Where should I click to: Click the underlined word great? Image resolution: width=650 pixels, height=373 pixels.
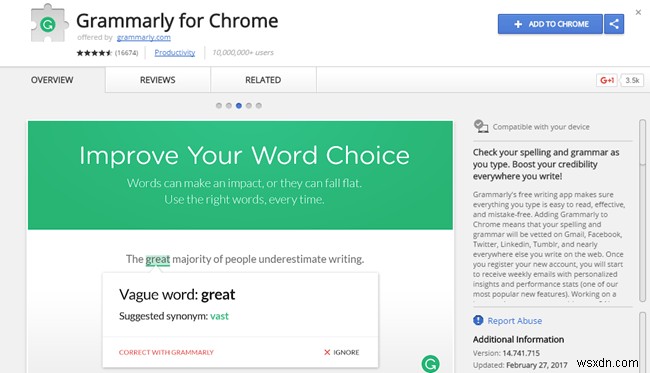click(158, 259)
